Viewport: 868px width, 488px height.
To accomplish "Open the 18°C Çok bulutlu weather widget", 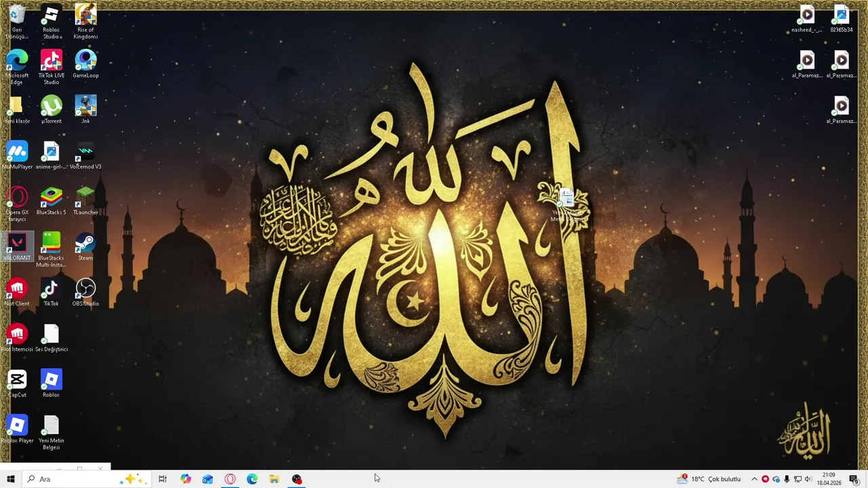I will (x=709, y=479).
